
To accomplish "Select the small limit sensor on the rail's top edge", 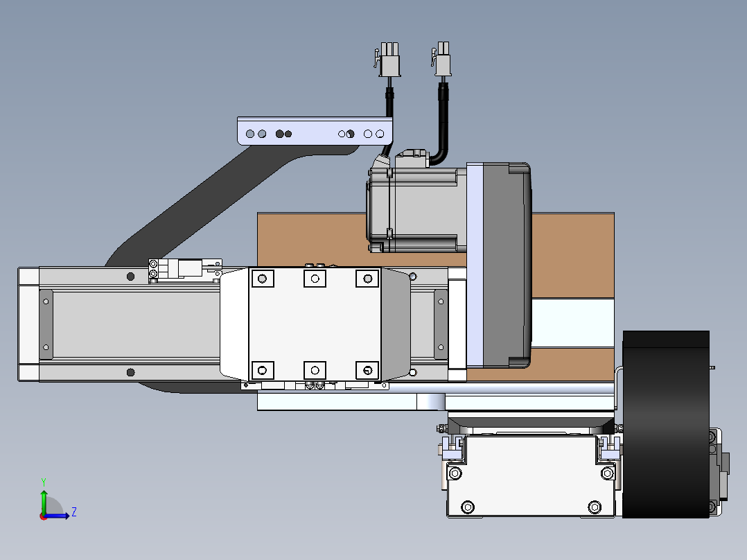I will 185,270.
